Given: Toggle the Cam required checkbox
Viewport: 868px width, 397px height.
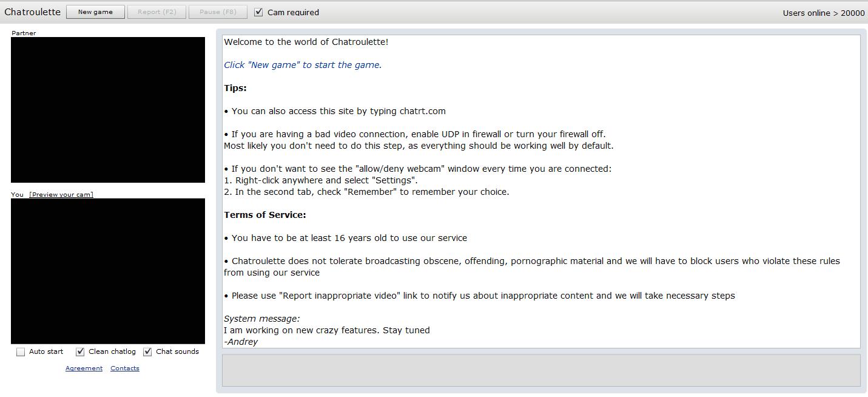Looking at the screenshot, I should [259, 12].
